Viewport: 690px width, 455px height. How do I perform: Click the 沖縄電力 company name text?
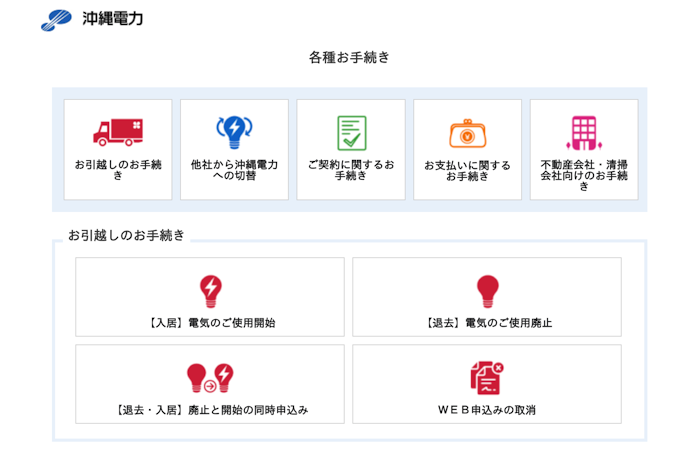113,18
